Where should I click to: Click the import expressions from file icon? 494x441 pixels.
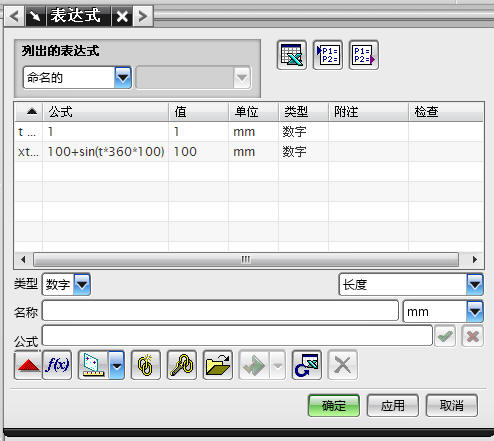328,55
